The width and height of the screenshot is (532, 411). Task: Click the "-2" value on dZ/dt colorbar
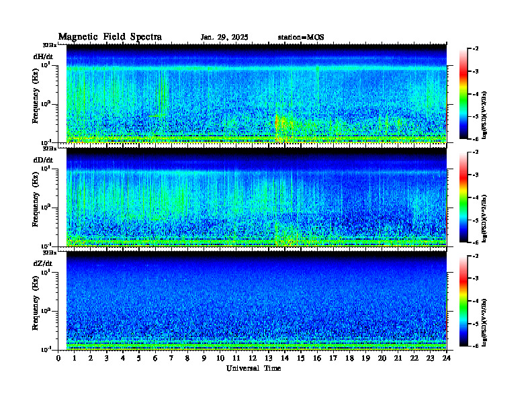pos(476,256)
